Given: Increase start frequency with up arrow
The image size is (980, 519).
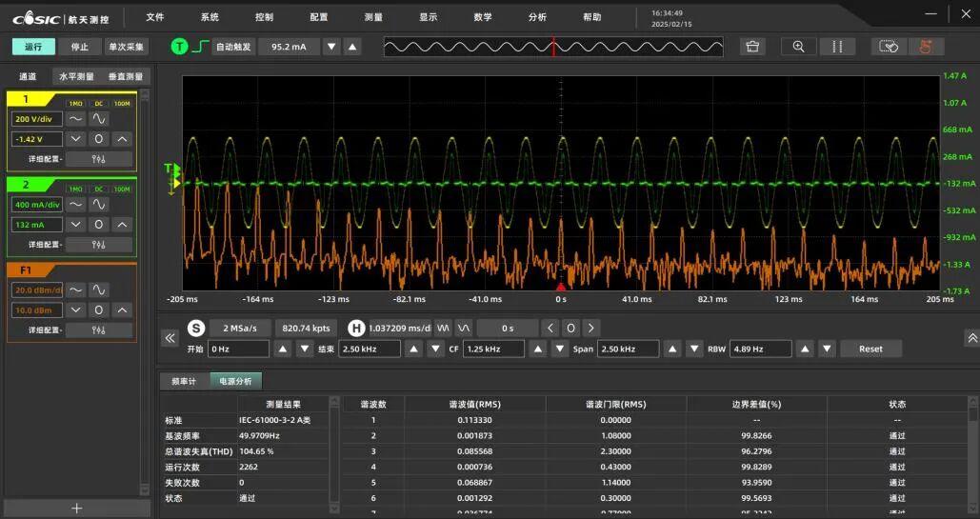Looking at the screenshot, I should [x=283, y=349].
